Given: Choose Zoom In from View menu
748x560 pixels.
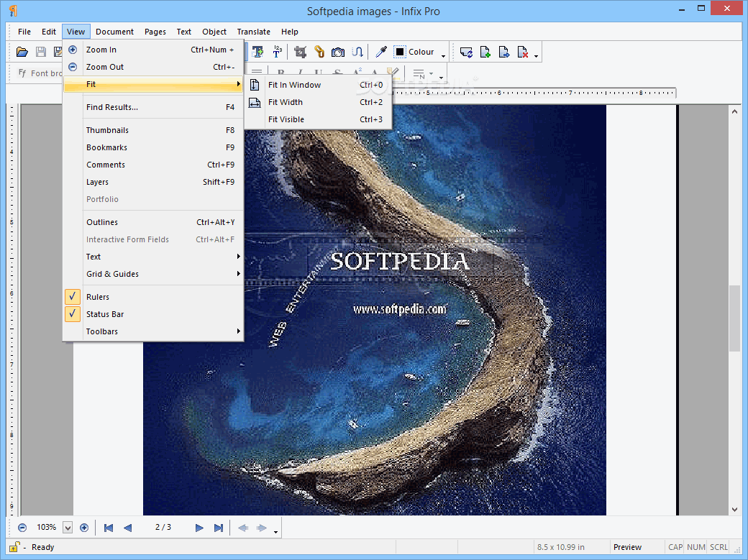Looking at the screenshot, I should pos(154,50).
